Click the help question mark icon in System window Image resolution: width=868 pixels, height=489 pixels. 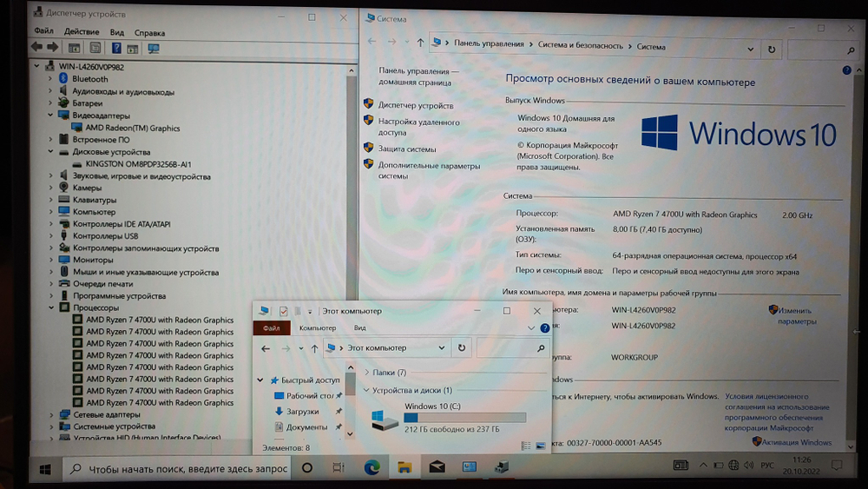click(845, 70)
